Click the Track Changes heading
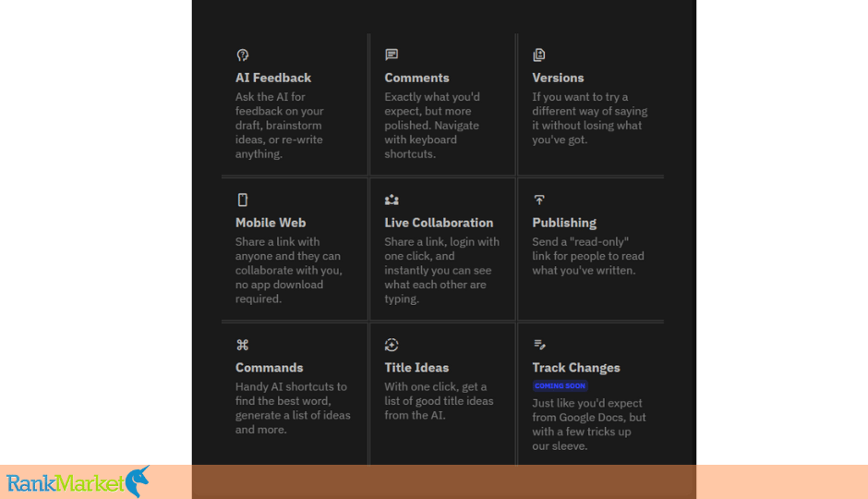Viewport: 868px width, 499px height. point(576,368)
